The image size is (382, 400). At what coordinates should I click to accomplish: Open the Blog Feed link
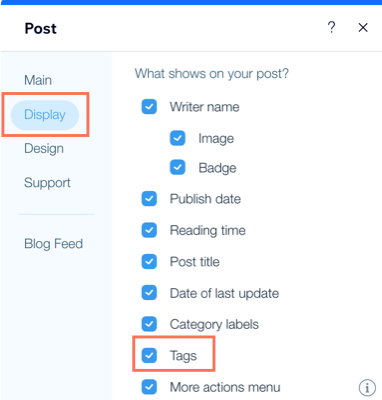click(53, 244)
